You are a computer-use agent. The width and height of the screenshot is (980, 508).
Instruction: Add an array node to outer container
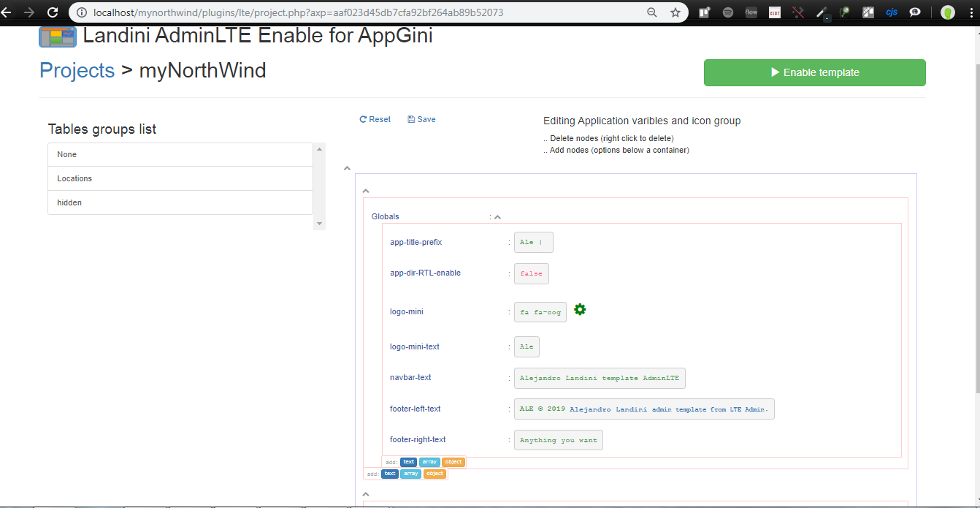tap(411, 474)
